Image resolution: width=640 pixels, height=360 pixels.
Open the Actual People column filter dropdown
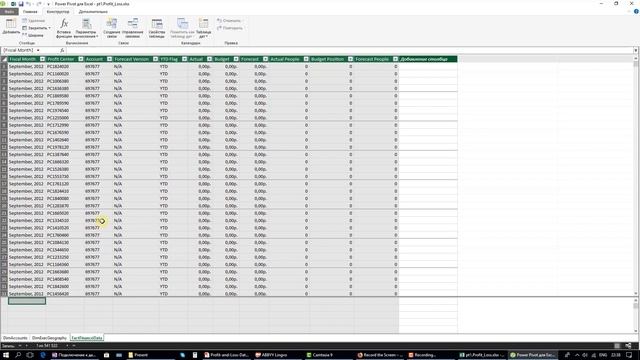[x=306, y=59]
